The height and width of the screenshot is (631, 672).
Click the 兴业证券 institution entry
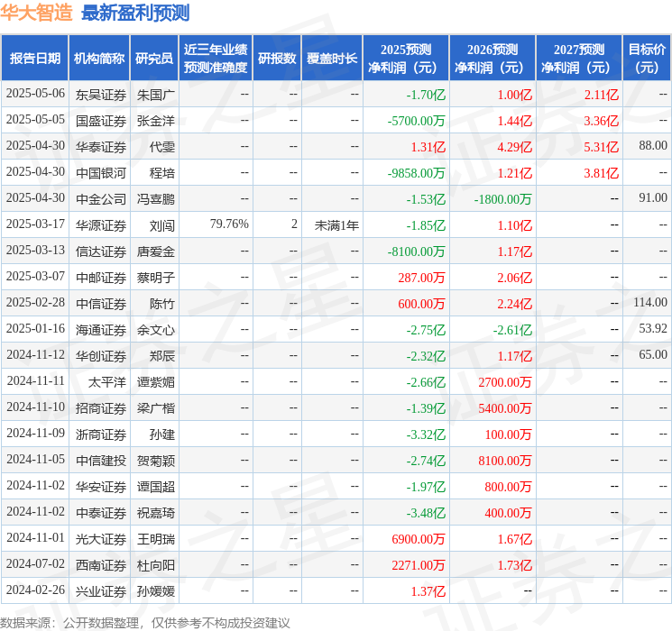click(x=101, y=591)
